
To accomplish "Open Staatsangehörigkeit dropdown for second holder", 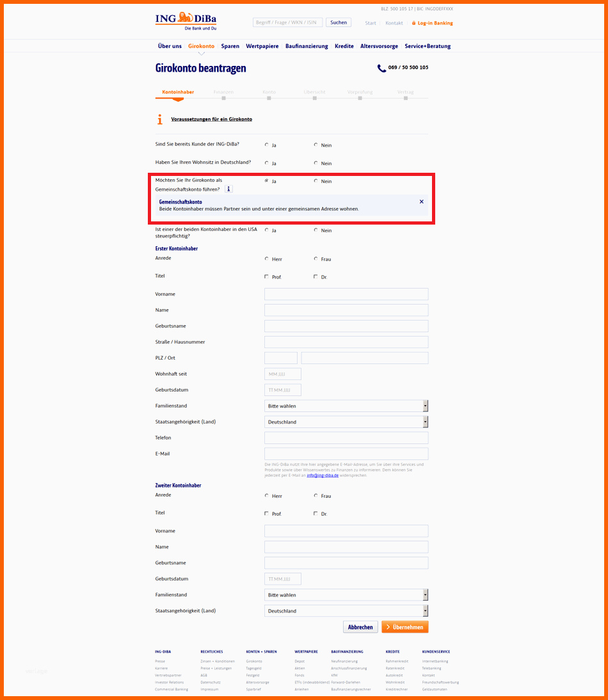I will 346,610.
